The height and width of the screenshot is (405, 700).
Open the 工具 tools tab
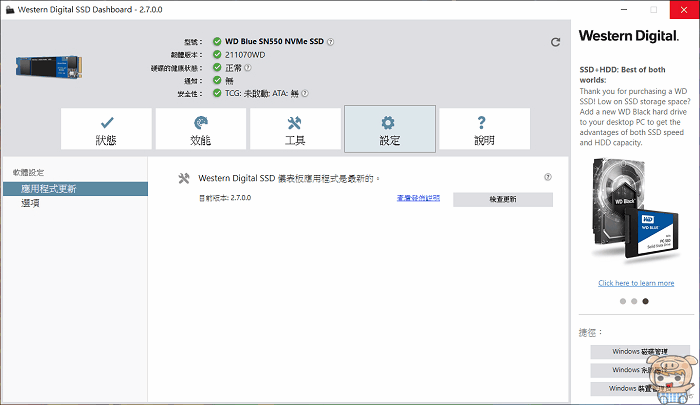pos(295,129)
